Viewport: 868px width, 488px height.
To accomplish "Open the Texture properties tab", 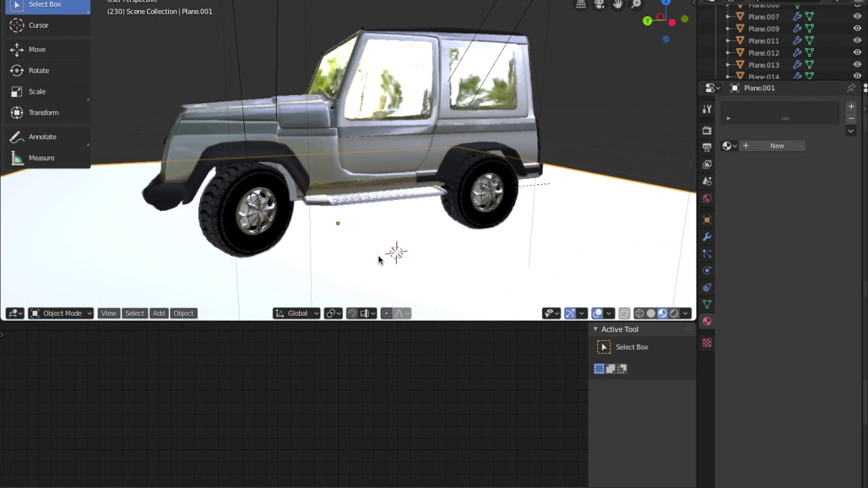I will (707, 343).
